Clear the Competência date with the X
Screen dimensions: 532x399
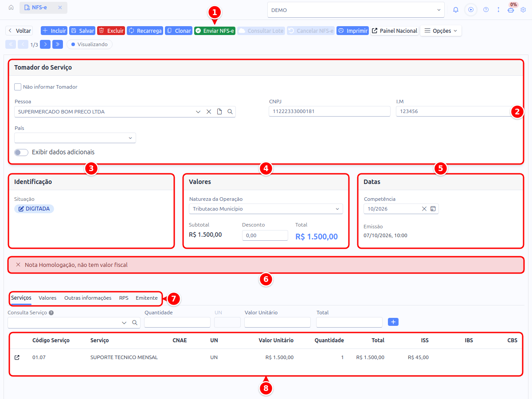point(424,208)
